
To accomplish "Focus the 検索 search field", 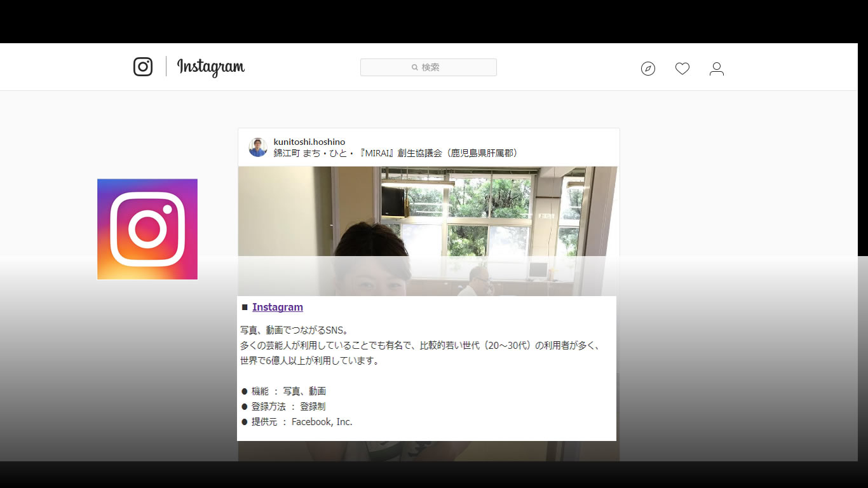I will 428,67.
